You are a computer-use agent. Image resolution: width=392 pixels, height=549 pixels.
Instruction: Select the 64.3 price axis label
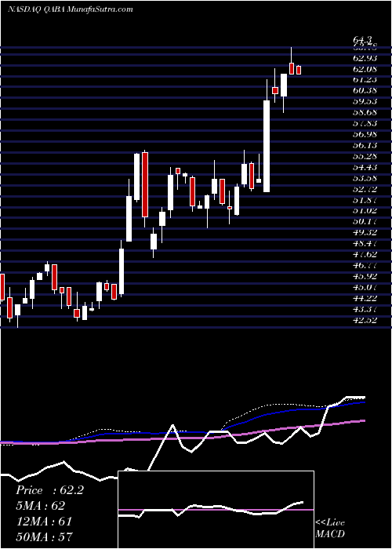[x=362, y=40]
